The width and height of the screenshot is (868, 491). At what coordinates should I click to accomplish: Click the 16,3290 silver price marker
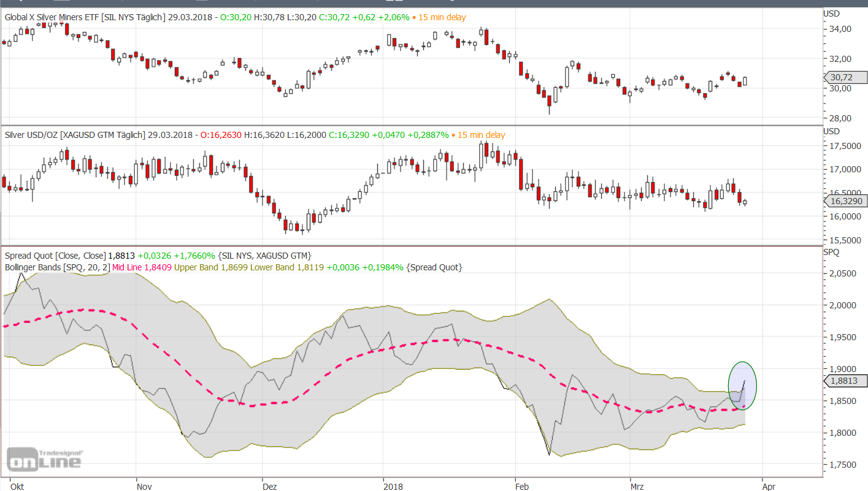(x=845, y=200)
